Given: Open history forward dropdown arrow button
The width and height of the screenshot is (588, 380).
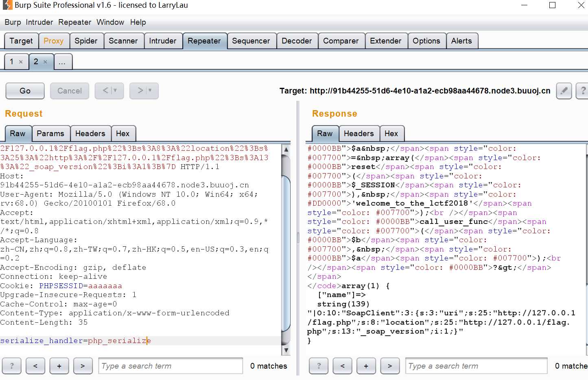Looking at the screenshot, I should point(144,91).
